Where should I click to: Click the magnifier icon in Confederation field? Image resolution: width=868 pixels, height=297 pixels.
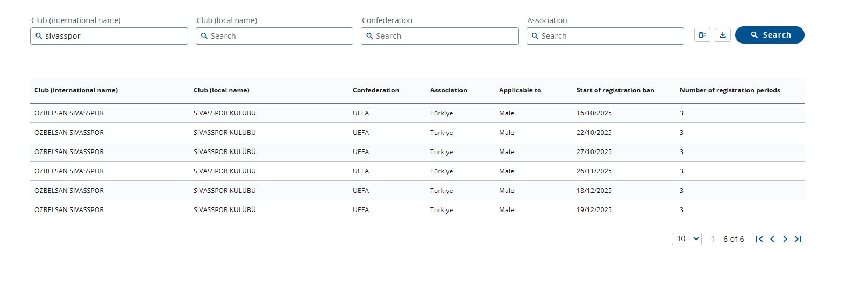[369, 36]
